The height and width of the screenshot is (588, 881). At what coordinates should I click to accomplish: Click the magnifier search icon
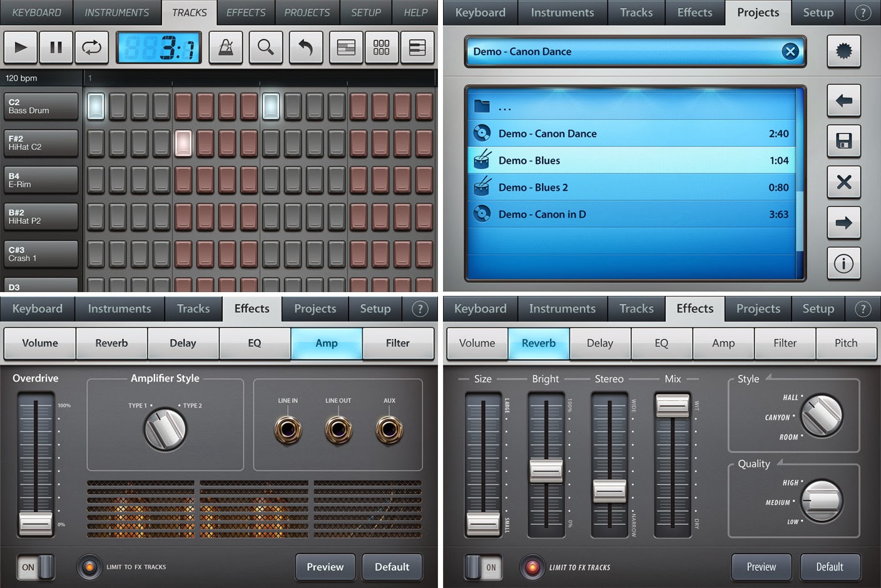point(265,48)
